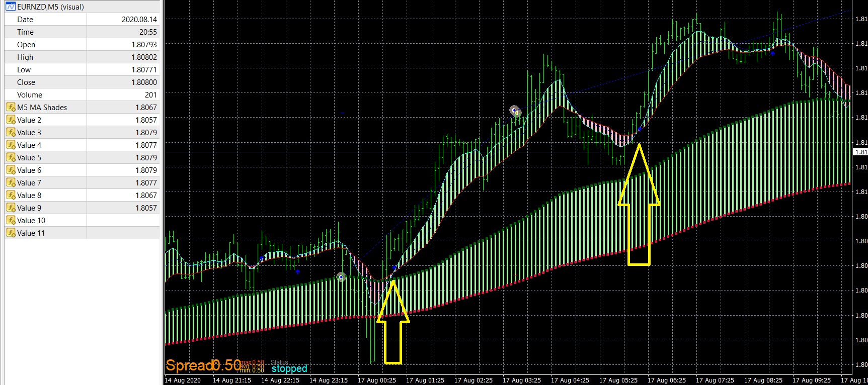This screenshot has width=868, height=385.
Task: Click the Value 3 reading '1.8079'
Action: [x=146, y=132]
